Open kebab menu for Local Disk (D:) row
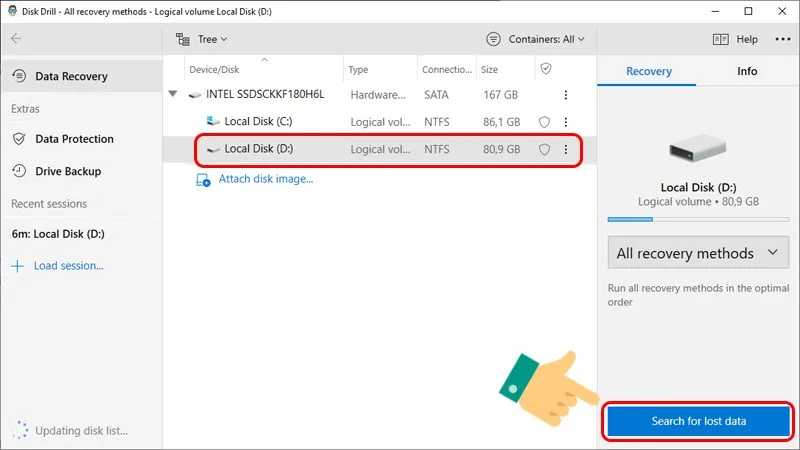This screenshot has height=450, width=800. [566, 149]
